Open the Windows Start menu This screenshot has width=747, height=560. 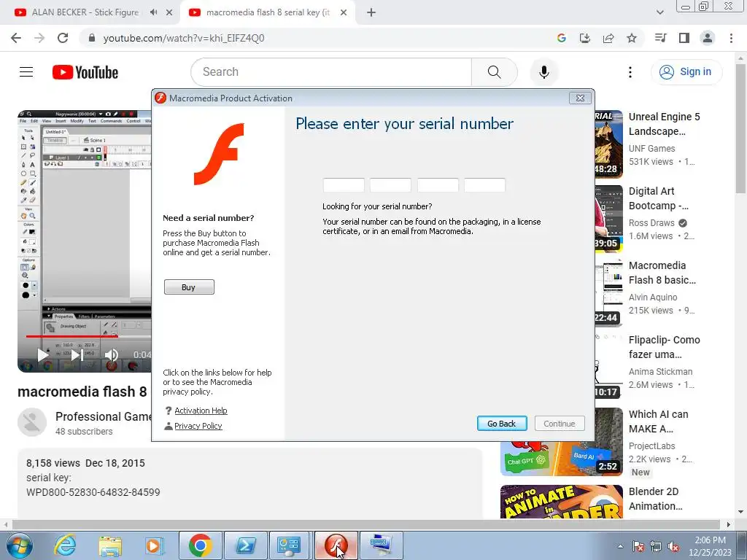coord(18,545)
